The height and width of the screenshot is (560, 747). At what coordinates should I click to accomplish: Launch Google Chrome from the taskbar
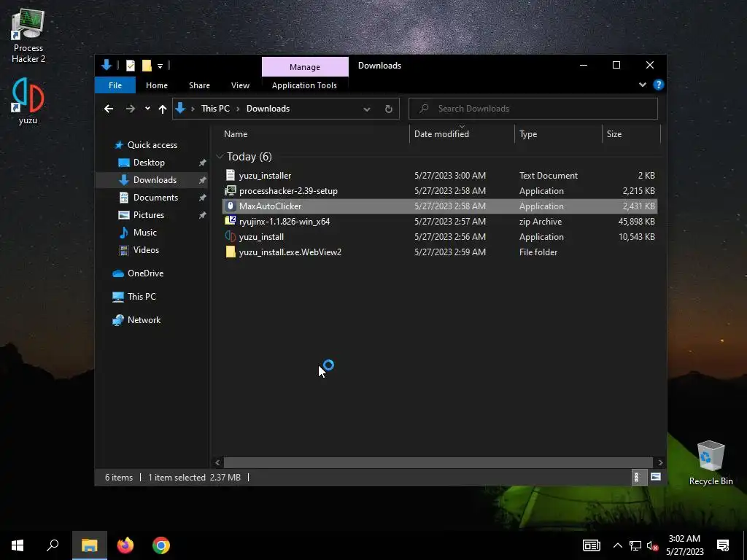[x=161, y=545]
